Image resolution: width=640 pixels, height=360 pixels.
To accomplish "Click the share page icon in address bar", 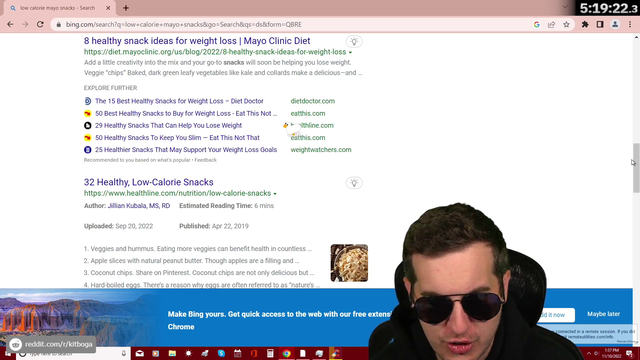I will pyautogui.click(x=551, y=24).
